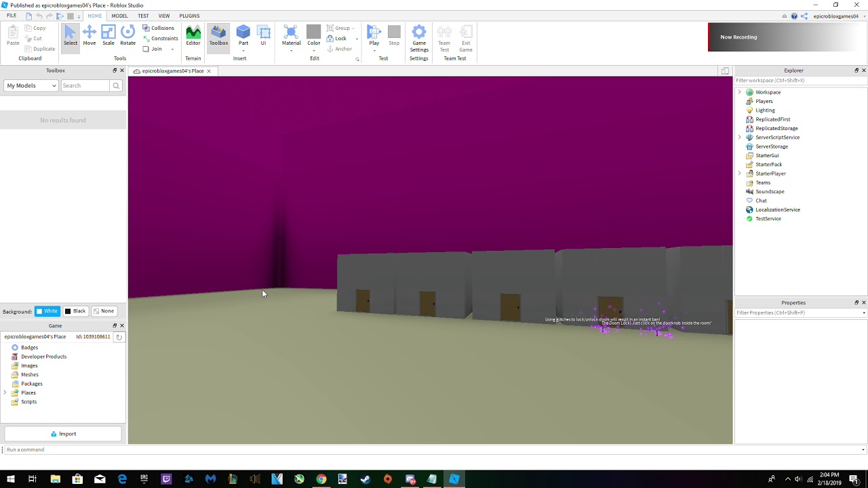Viewport: 868px width, 488px height.
Task: Select the epicrobloxgames04's Place document tab
Action: (172, 71)
